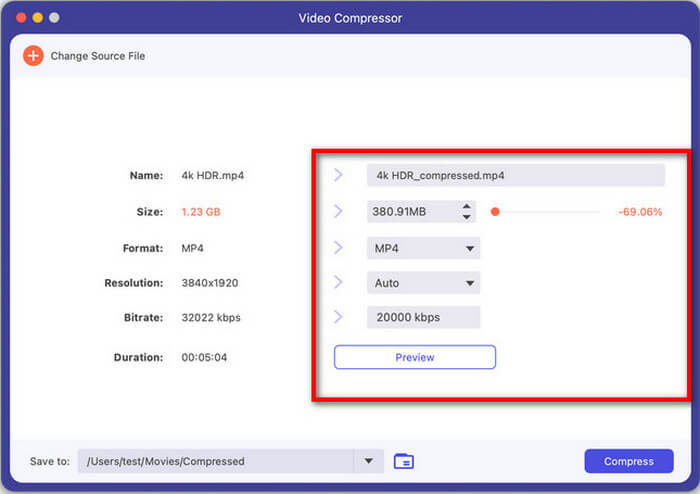700x494 pixels.
Task: Click the arrow icon beside the size field
Action: pos(338,211)
